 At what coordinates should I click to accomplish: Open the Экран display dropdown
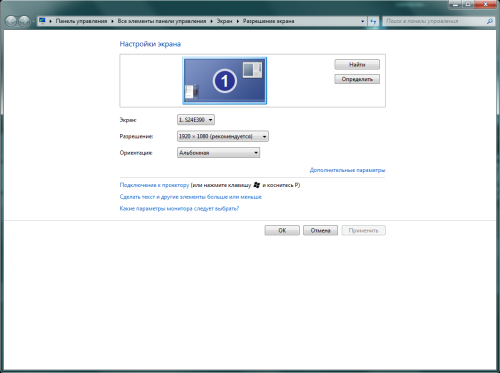(196, 120)
